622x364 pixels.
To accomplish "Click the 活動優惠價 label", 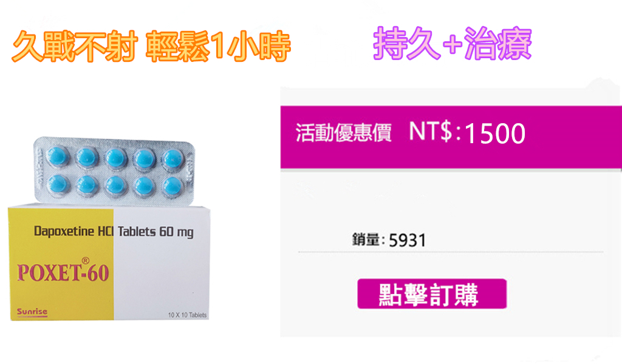I will pyautogui.click(x=344, y=133).
